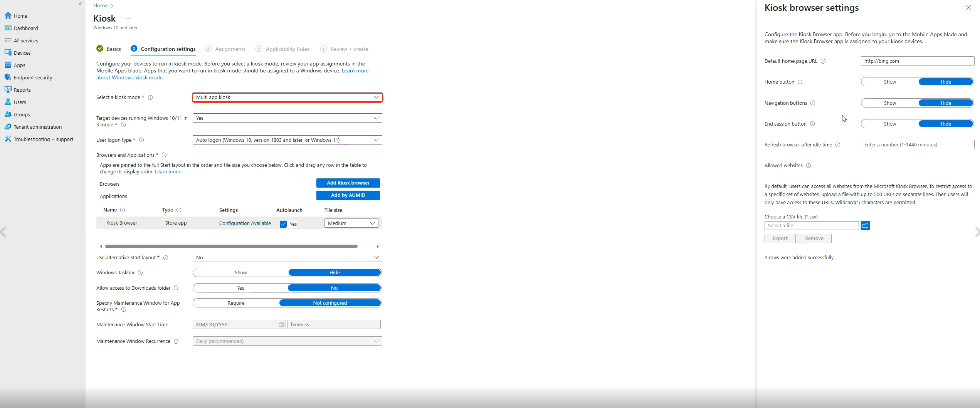Screen dimensions: 980x408
Task: Click the CSV file browse folder icon
Action: click(x=865, y=225)
